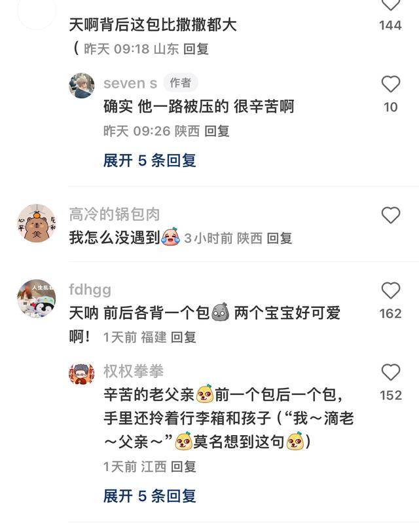Open 权权拳拳's avatar

[82, 373]
